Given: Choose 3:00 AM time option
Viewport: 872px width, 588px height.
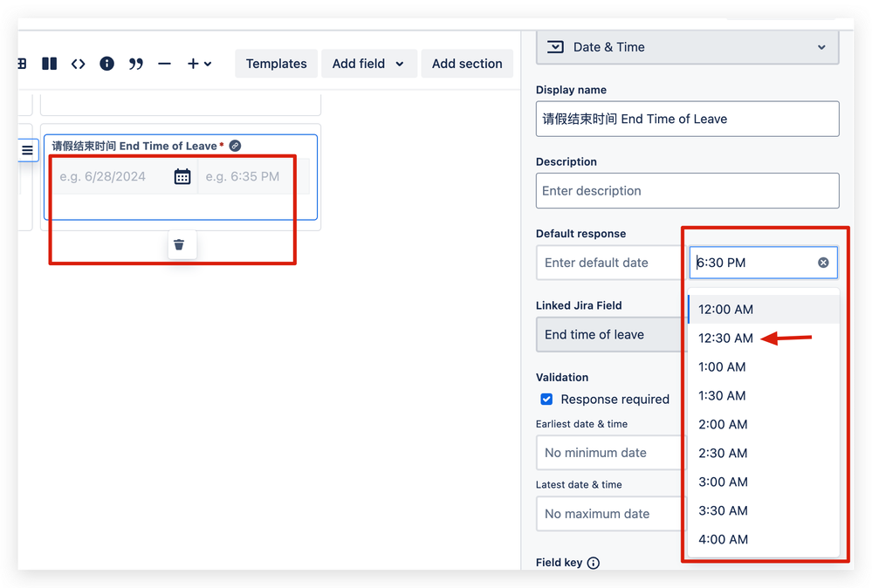Looking at the screenshot, I should point(764,482).
